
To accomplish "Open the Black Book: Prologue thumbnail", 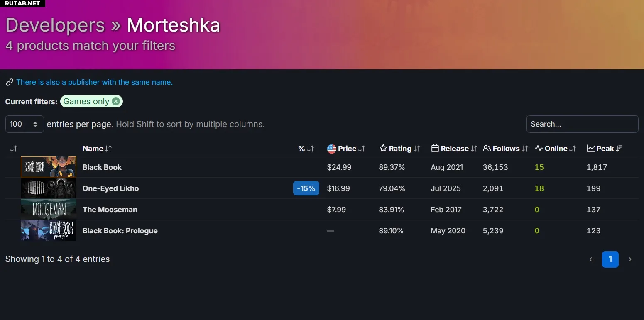I will (49, 230).
